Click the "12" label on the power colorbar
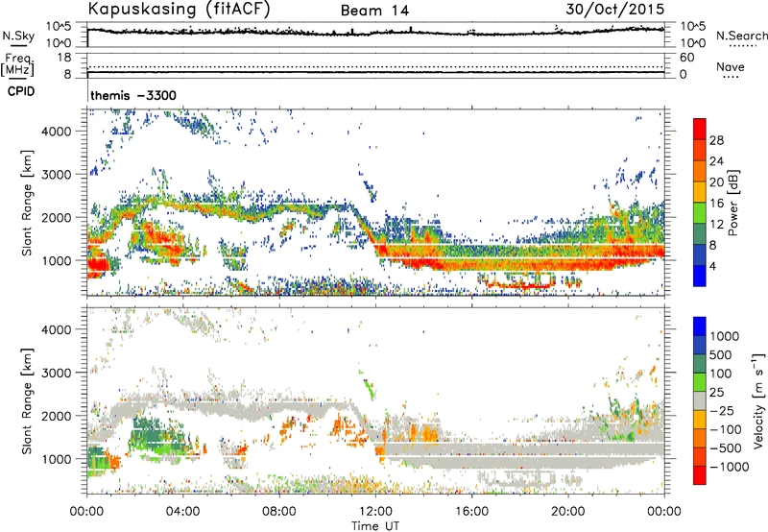 716,225
